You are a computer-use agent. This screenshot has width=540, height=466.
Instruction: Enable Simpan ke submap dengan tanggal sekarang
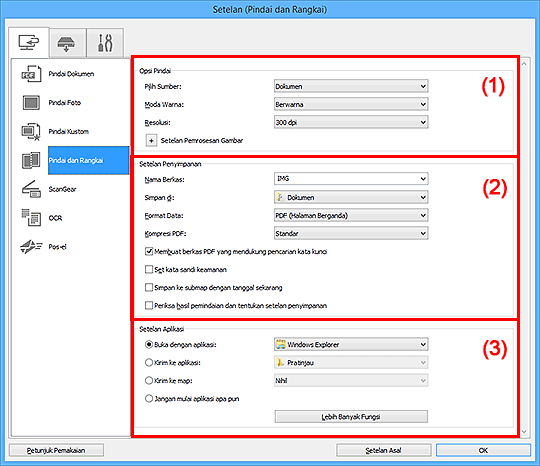click(149, 287)
